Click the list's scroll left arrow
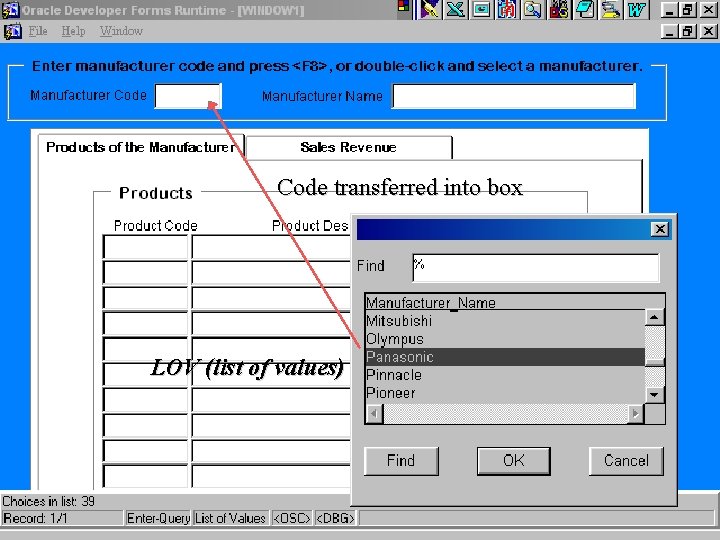 click(x=374, y=413)
